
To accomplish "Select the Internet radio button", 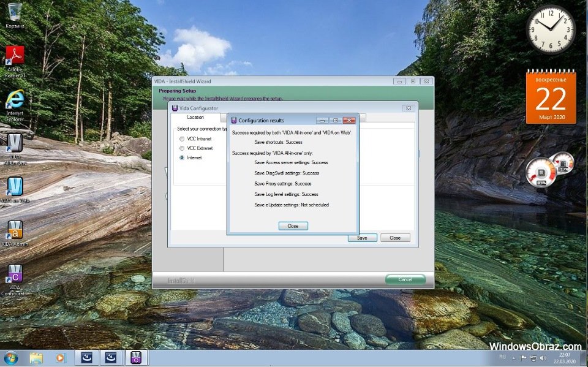I will click(x=182, y=157).
